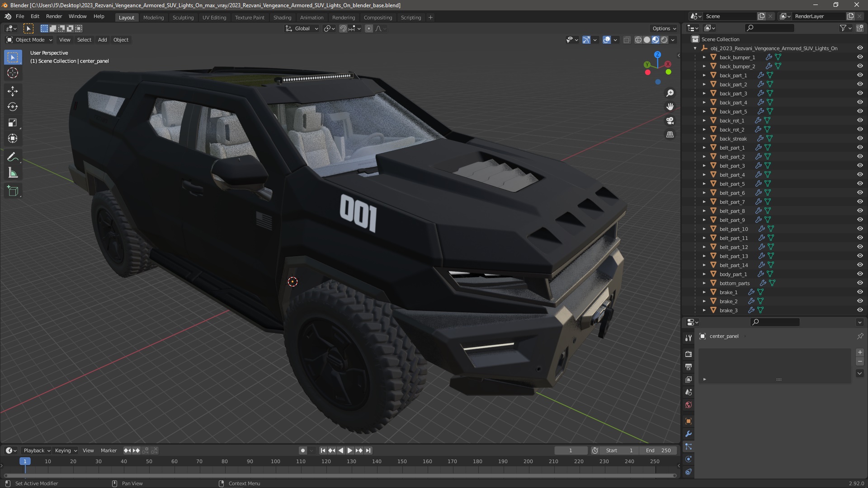Open timeline Marker menu
The width and height of the screenshot is (868, 488).
(108, 450)
